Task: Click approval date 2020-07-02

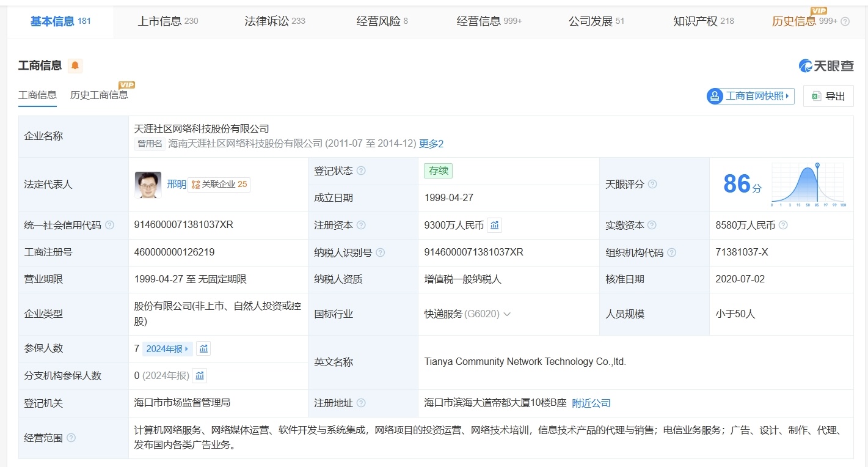Action: pyautogui.click(x=740, y=279)
